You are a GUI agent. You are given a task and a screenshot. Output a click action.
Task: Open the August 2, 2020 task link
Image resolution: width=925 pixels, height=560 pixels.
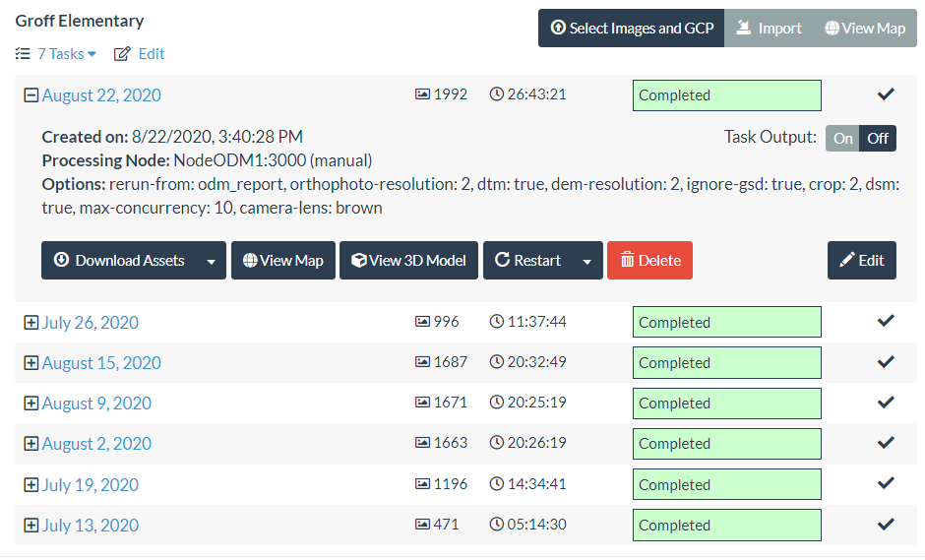[x=96, y=444]
